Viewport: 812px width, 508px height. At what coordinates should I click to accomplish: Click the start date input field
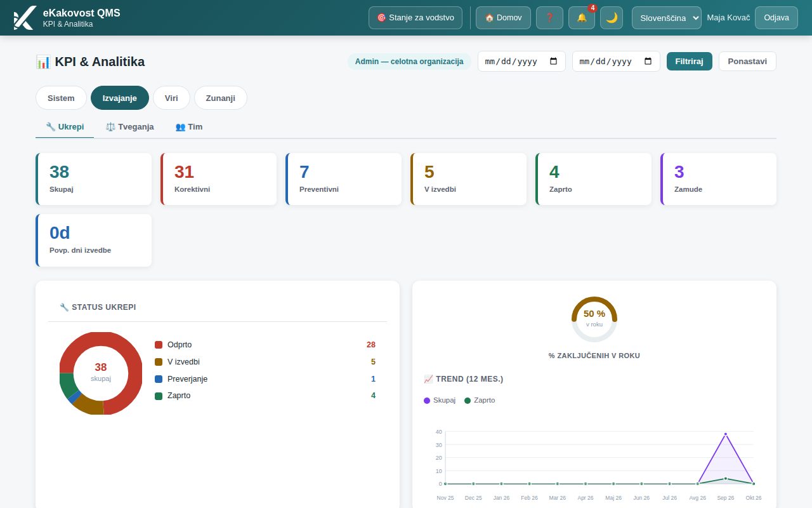coord(521,62)
